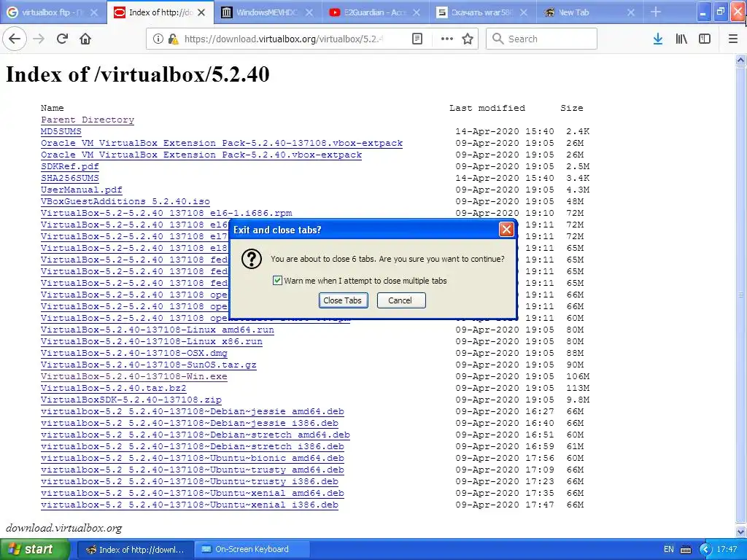
Task: Show site information icon in address bar
Action: (158, 39)
